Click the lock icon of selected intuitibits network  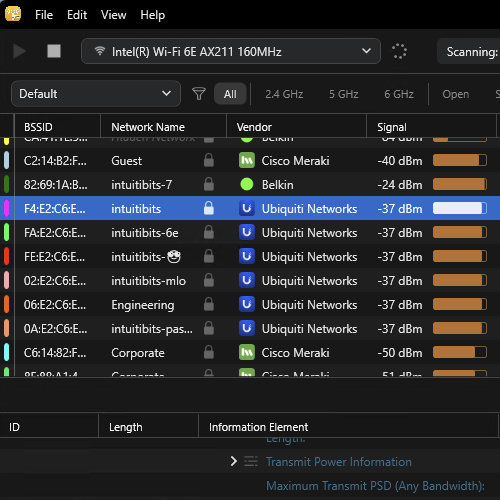(209, 208)
